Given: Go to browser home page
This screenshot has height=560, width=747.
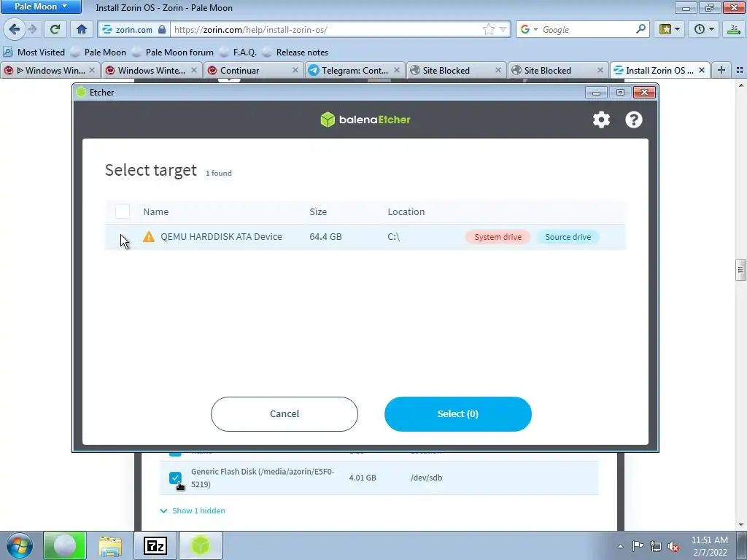Looking at the screenshot, I should 82,29.
